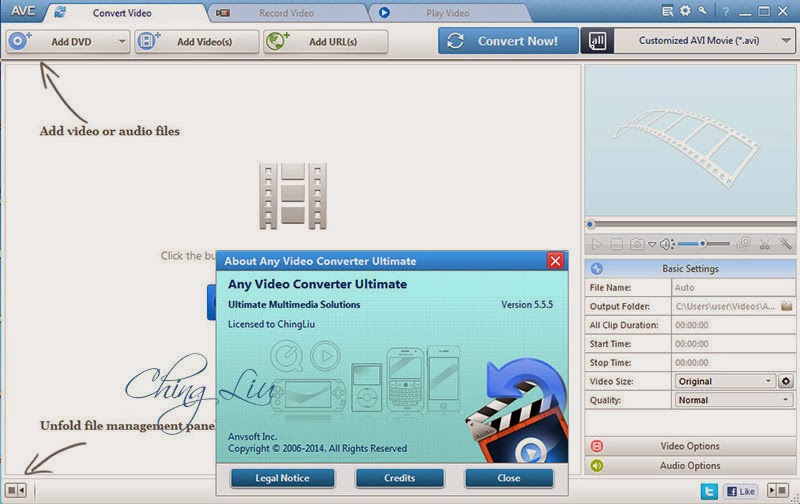Browse output folder with folder icon

pyautogui.click(x=786, y=306)
